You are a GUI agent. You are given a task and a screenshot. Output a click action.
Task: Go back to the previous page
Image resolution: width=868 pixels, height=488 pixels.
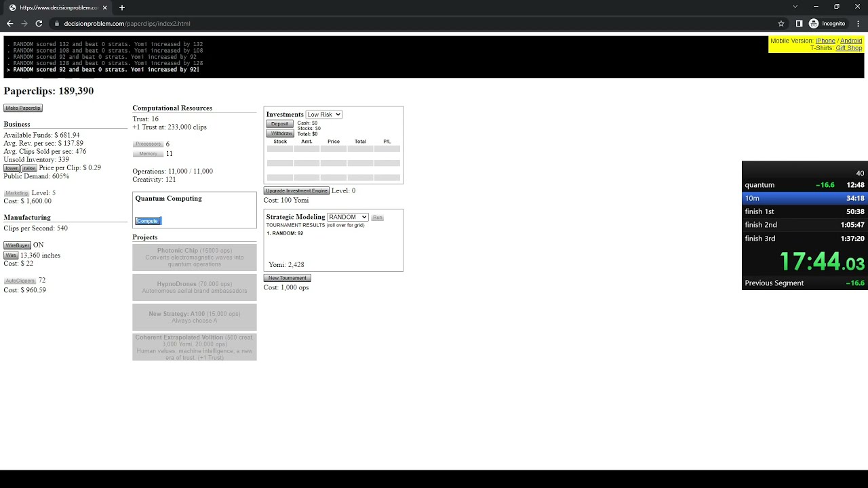click(x=9, y=24)
